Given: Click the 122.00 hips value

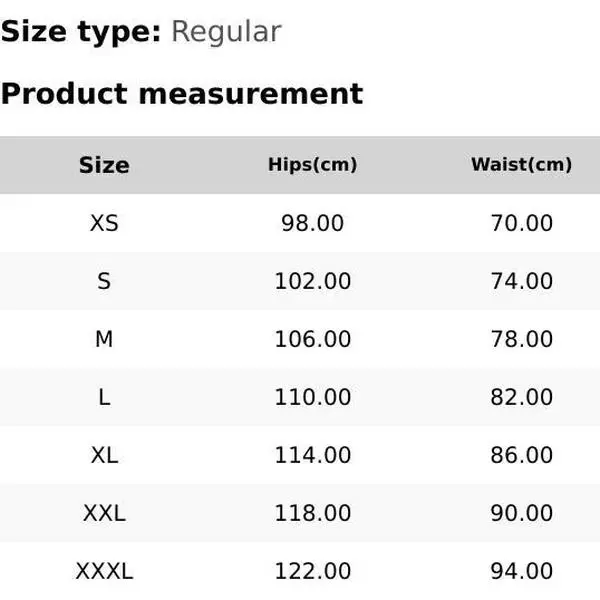Looking at the screenshot, I should [x=312, y=571].
